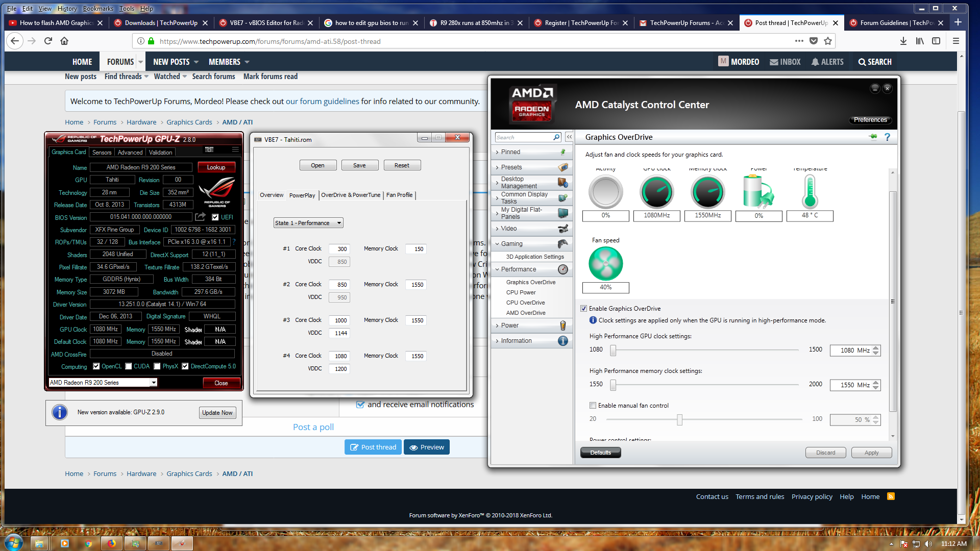Switch to the Fan Profile tab in VBE7
Viewport: 980px width, 551px height.
399,195
